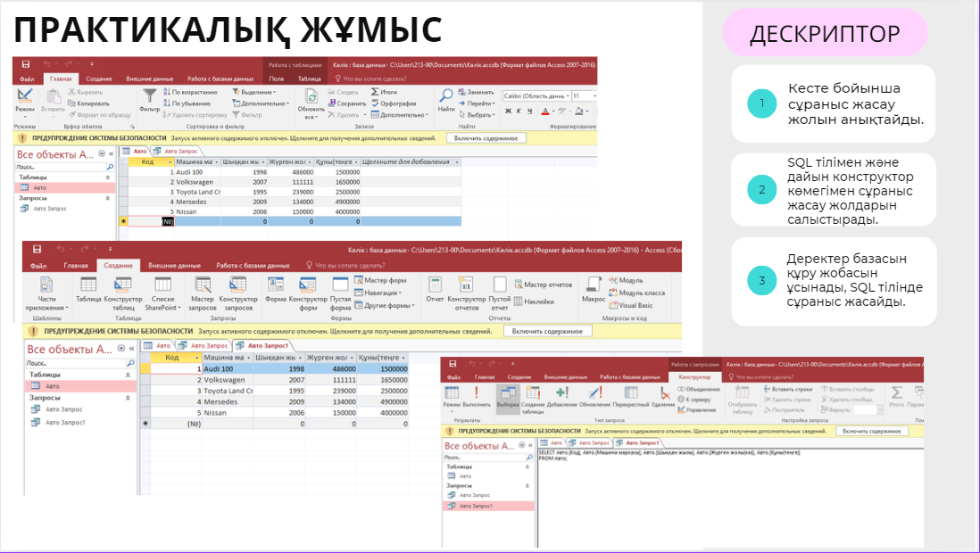The width and height of the screenshot is (980, 553).
Task: Click Мастер отчетов in Создание-ribbon window
Action: point(544,285)
